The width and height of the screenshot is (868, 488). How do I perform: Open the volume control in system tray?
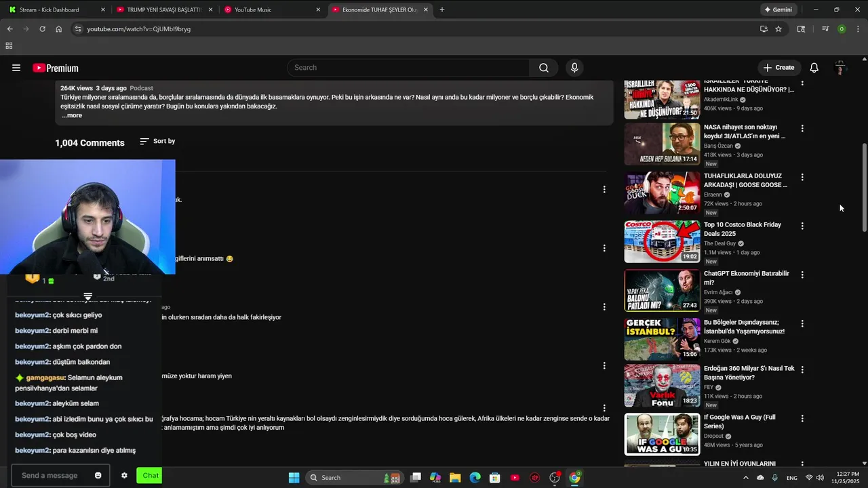821,478
